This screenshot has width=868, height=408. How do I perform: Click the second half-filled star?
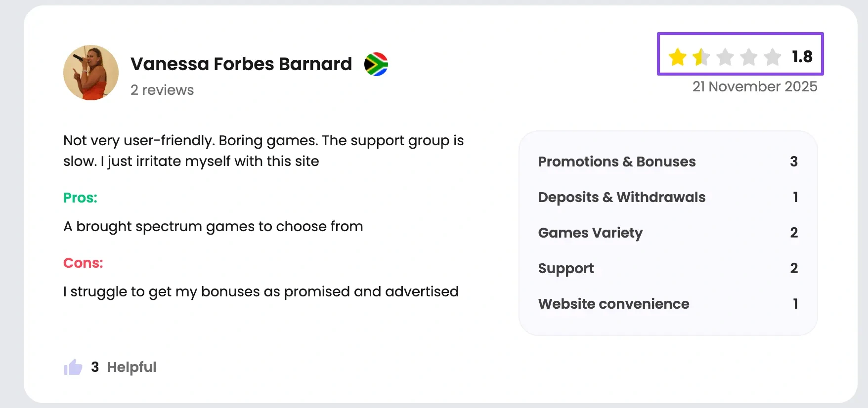701,57
